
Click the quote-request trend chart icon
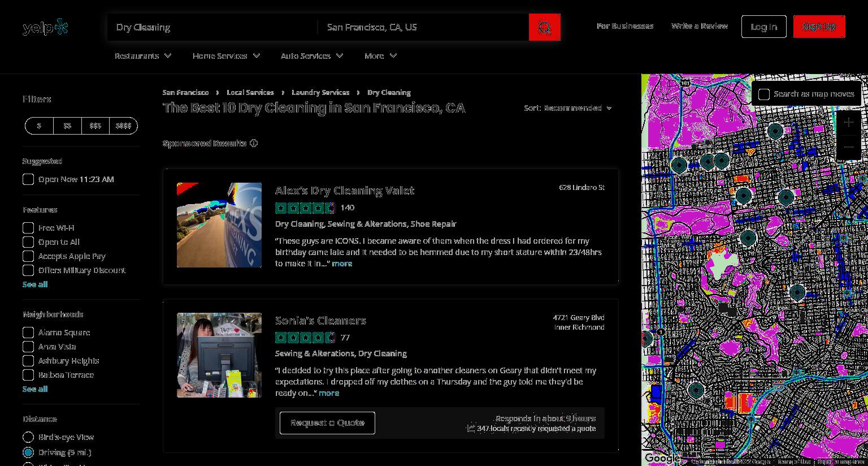click(471, 428)
